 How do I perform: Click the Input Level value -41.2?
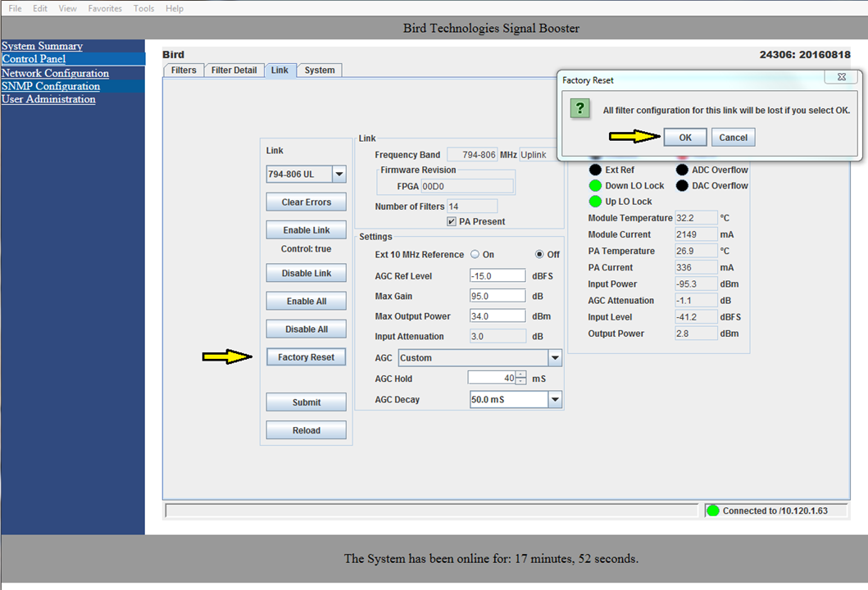point(696,317)
